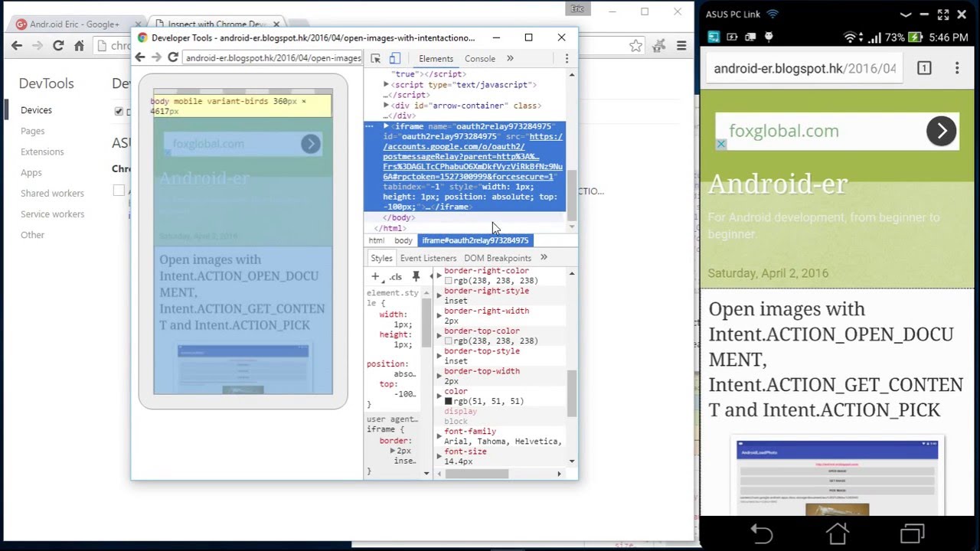Select body in the breadcrumb bar
980x551 pixels.
click(403, 240)
